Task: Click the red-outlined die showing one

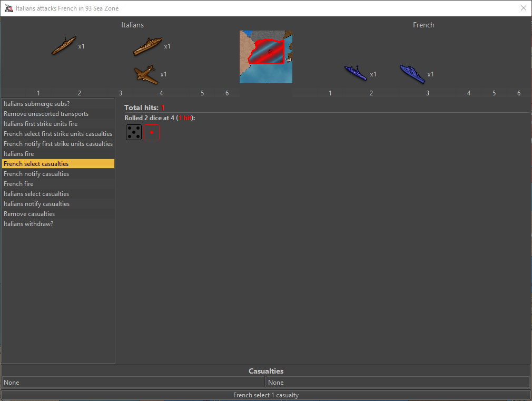Action: coord(152,132)
